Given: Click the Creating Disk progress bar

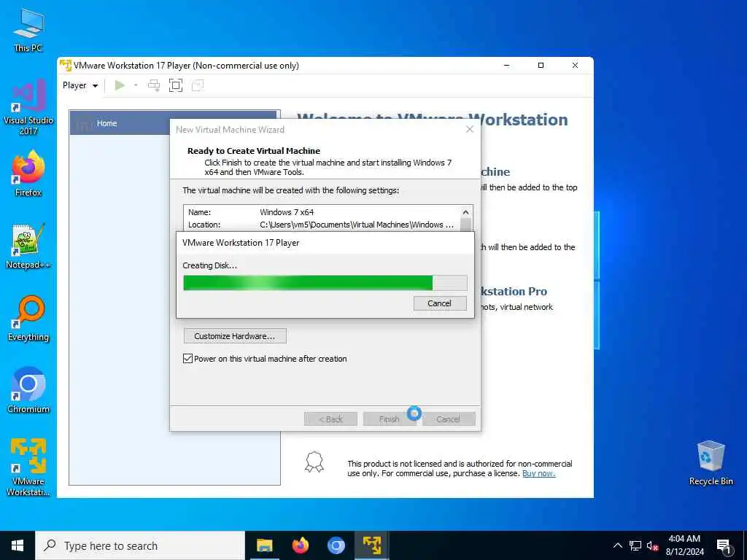Looking at the screenshot, I should [325, 283].
